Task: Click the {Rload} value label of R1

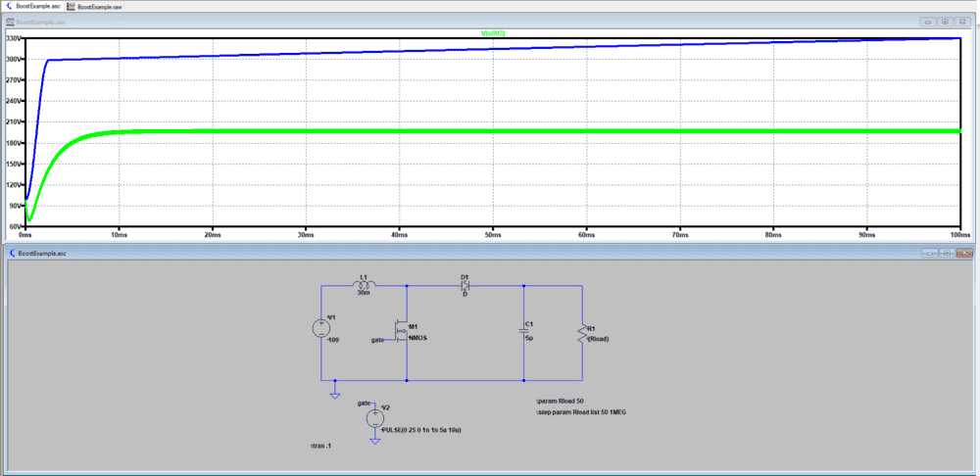Action: coord(600,340)
